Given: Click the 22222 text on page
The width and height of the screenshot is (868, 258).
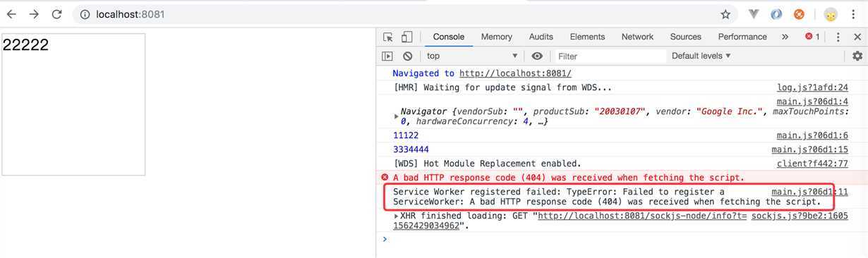Looking at the screenshot, I should 25,46.
